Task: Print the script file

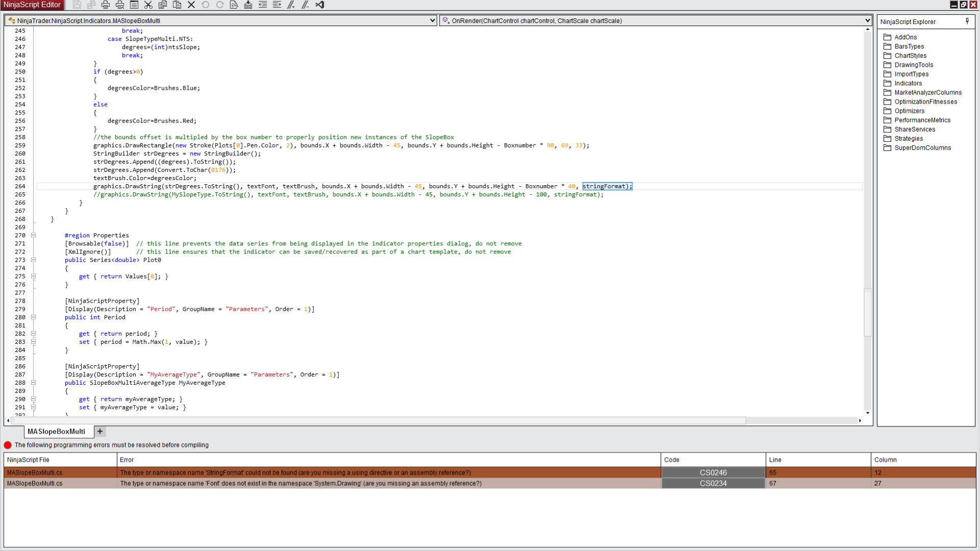Action: pos(106,5)
